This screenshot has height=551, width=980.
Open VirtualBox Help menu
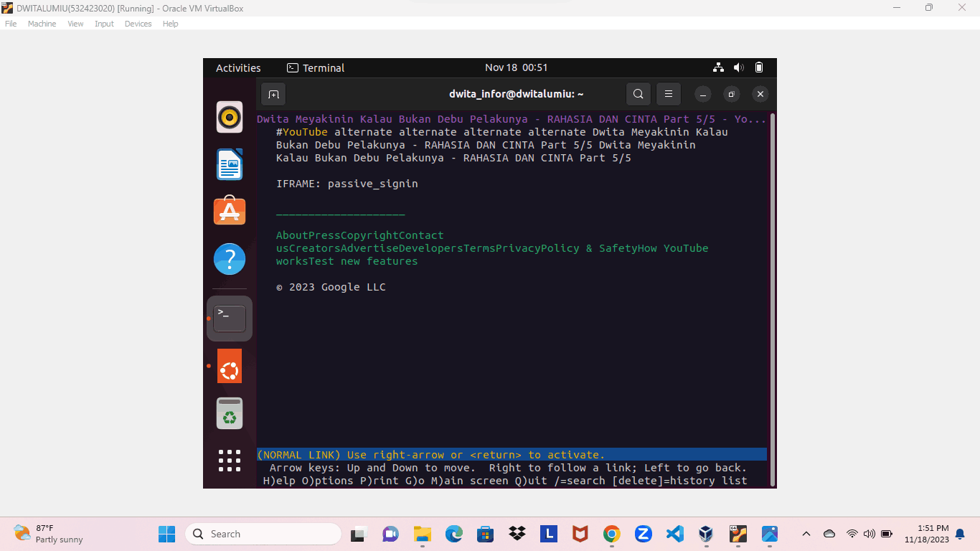(170, 24)
